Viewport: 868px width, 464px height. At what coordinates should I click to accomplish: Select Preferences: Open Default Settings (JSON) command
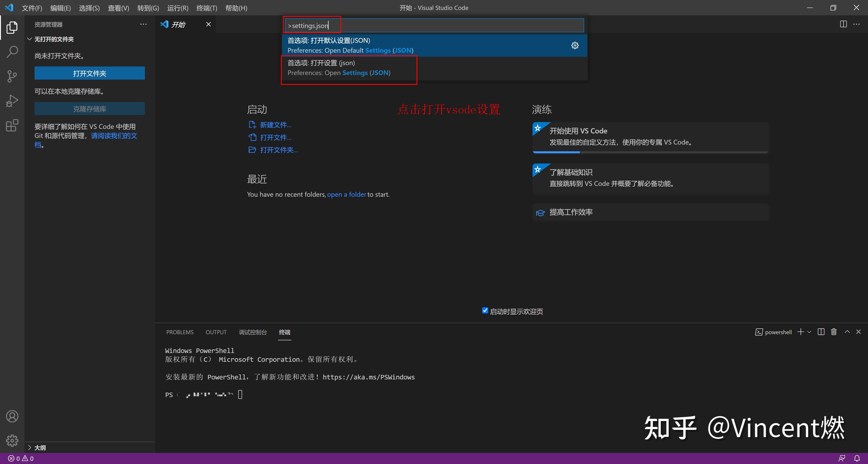click(434, 45)
